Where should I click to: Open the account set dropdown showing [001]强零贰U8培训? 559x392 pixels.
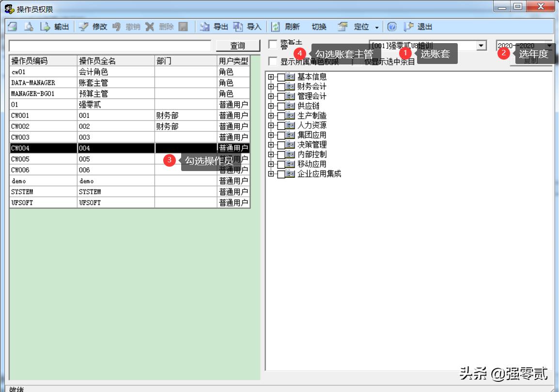pyautogui.click(x=481, y=45)
